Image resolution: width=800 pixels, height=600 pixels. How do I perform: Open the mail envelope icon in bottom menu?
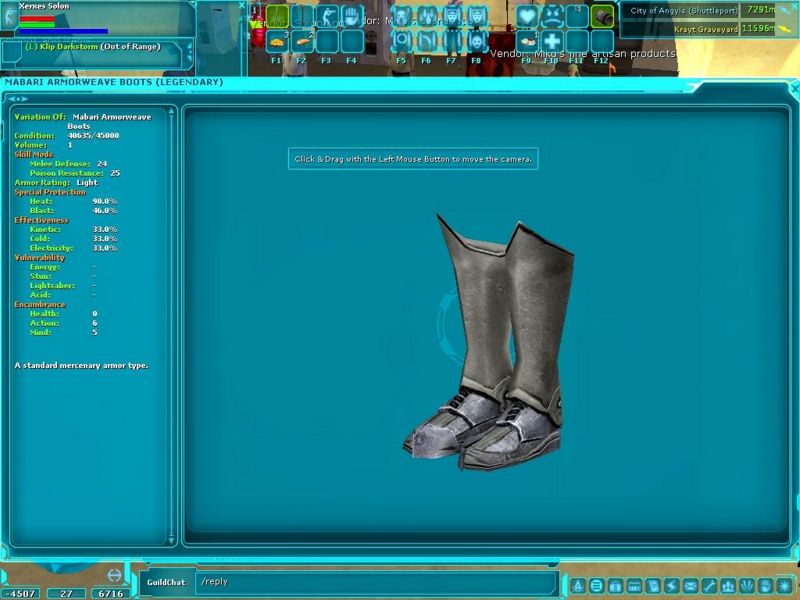point(690,585)
